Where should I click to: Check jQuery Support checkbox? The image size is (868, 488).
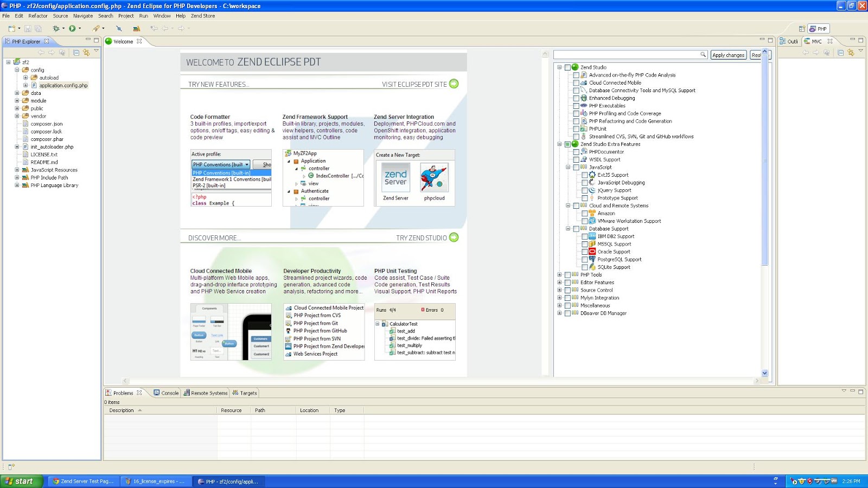coord(585,191)
